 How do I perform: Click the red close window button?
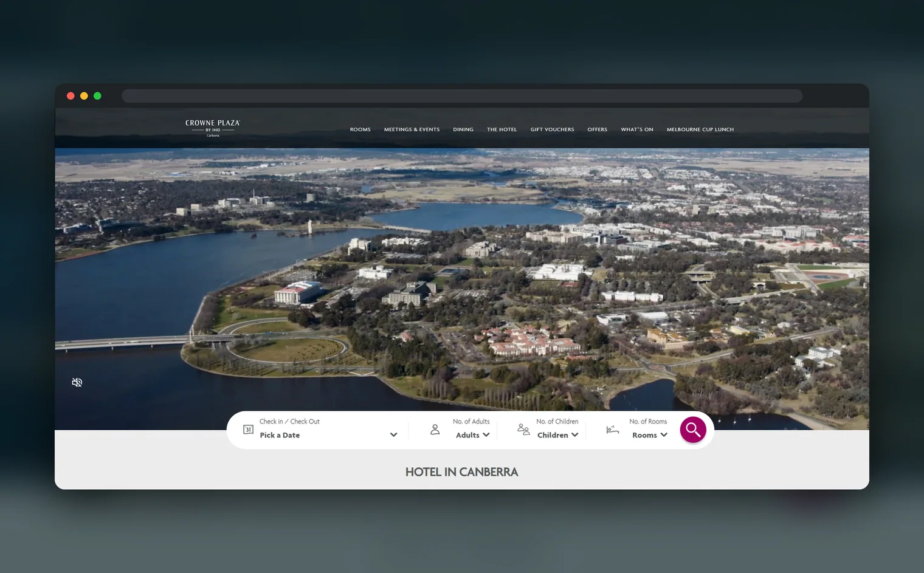pos(71,96)
